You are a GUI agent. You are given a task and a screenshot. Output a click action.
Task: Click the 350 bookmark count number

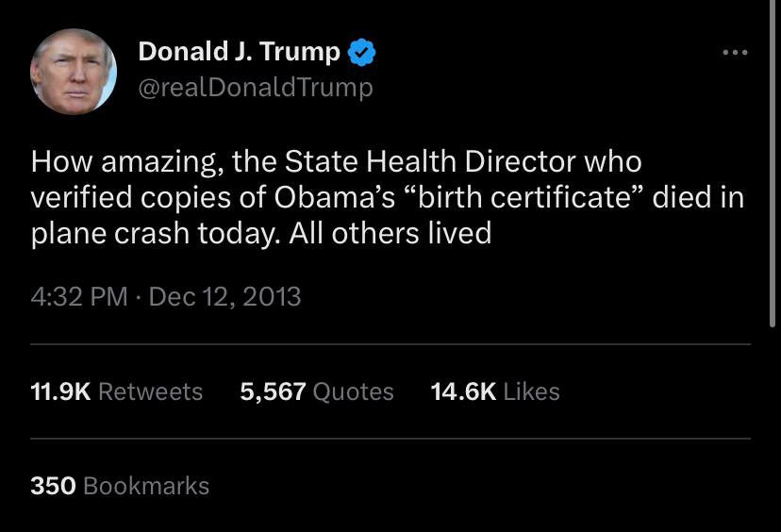click(53, 486)
